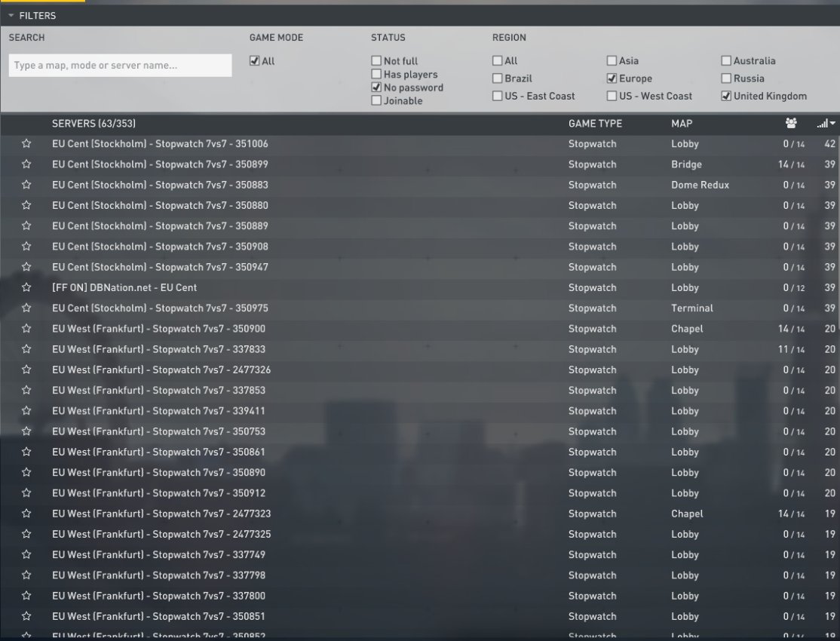Click the server search input field

[121, 66]
